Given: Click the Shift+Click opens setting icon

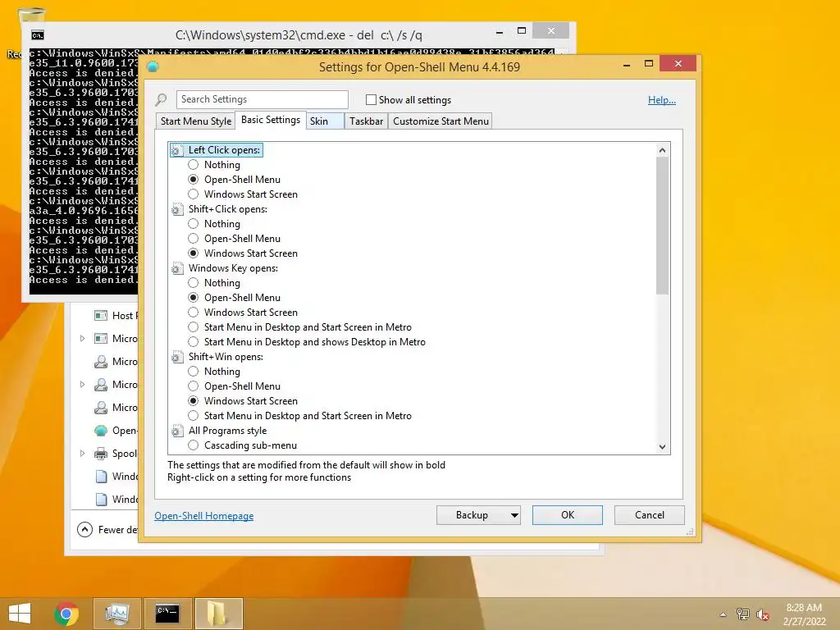Looking at the screenshot, I should (177, 209).
